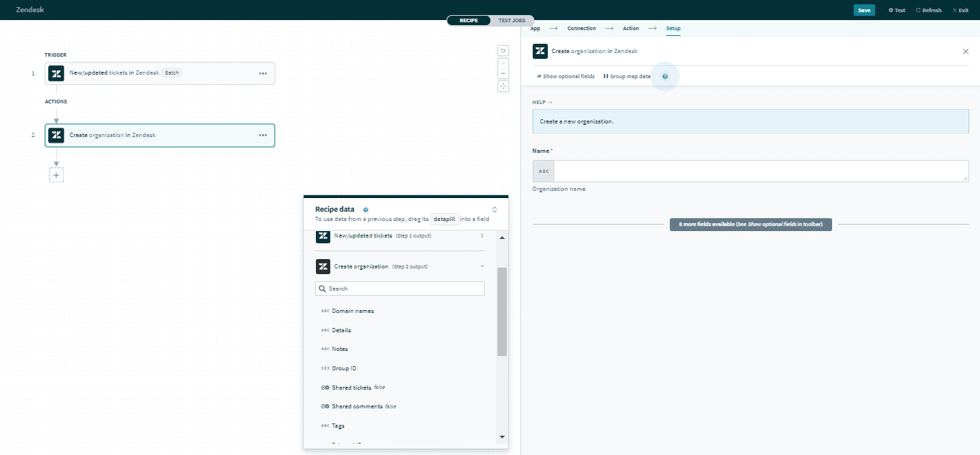The width and height of the screenshot is (980, 455).
Task: Click the Save button
Action: tap(864, 10)
